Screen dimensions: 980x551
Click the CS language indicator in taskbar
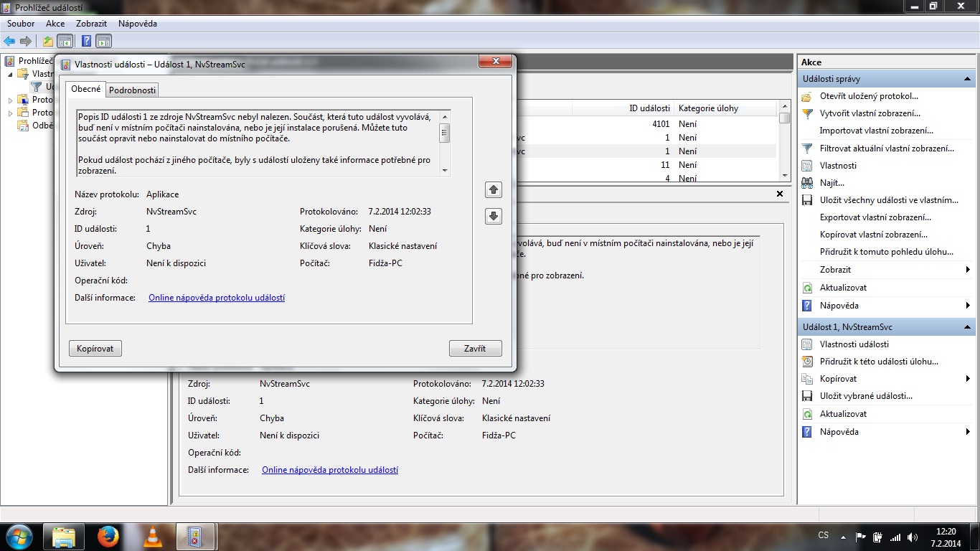[824, 536]
